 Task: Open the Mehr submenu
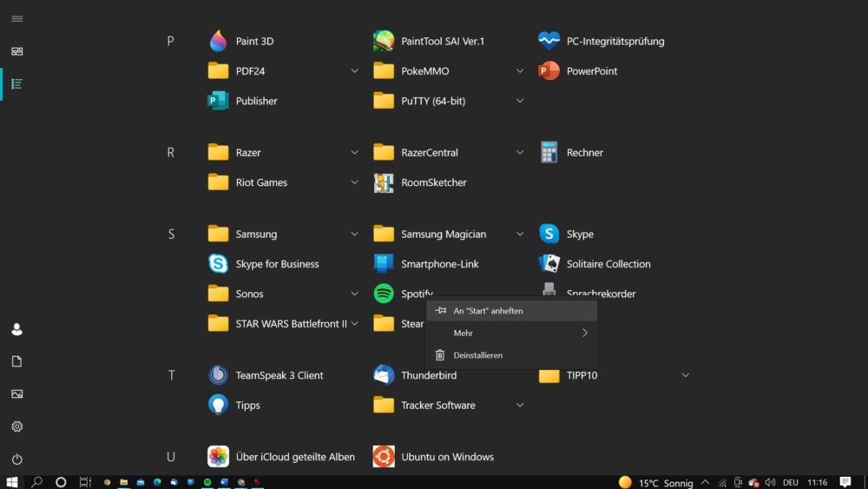point(511,333)
